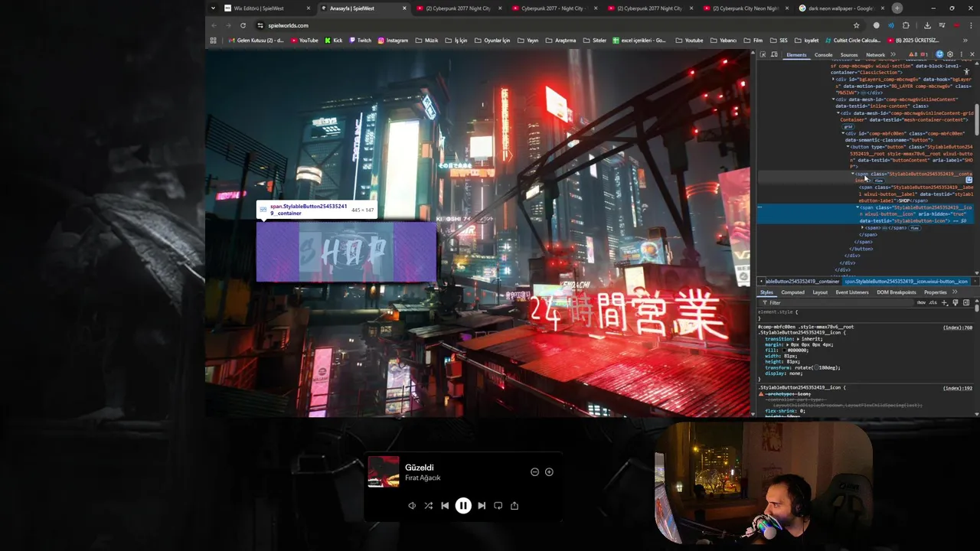The image size is (980, 551).
Task: Bookmark this page with the star icon
Action: coord(856,25)
